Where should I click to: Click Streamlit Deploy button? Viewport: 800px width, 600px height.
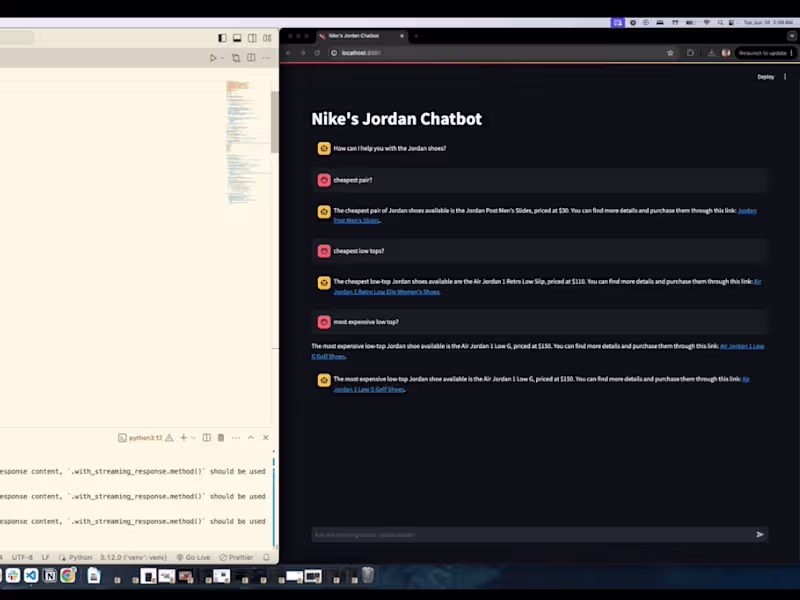click(765, 77)
